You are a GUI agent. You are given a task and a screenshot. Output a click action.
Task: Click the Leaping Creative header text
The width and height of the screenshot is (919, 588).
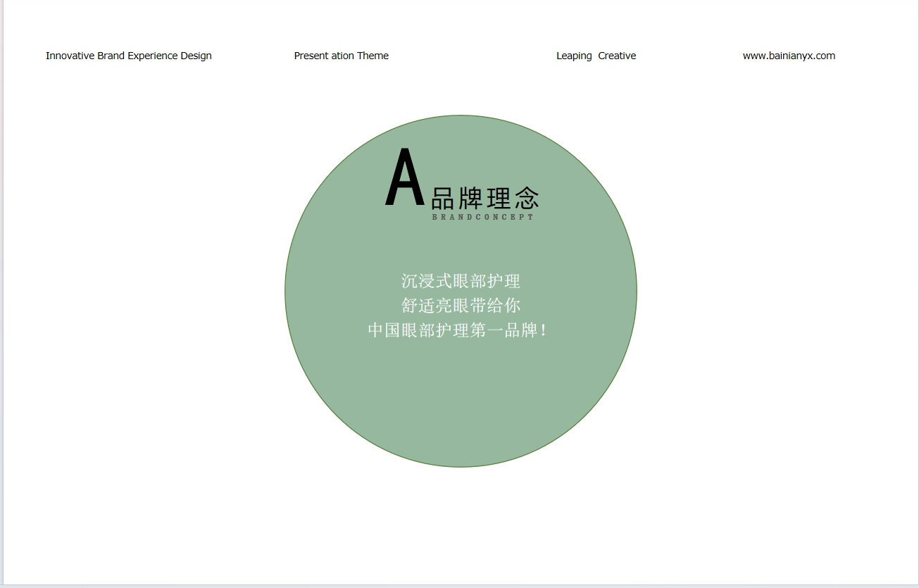596,56
